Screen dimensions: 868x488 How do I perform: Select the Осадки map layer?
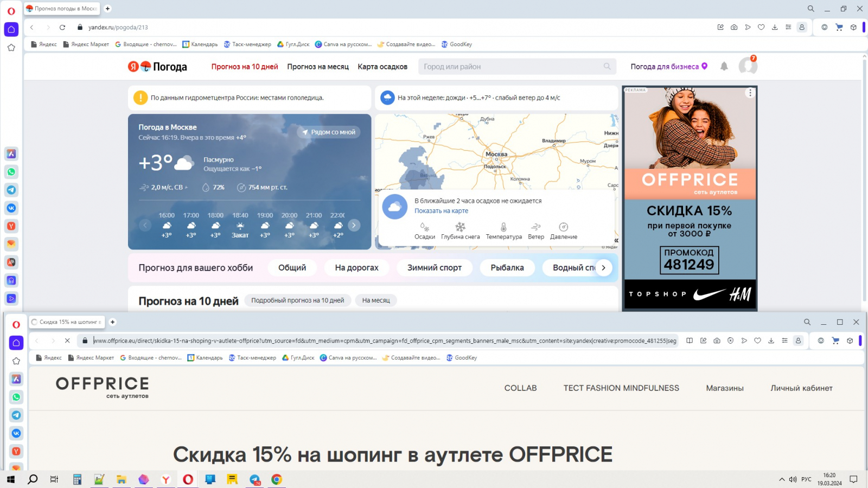click(x=425, y=230)
